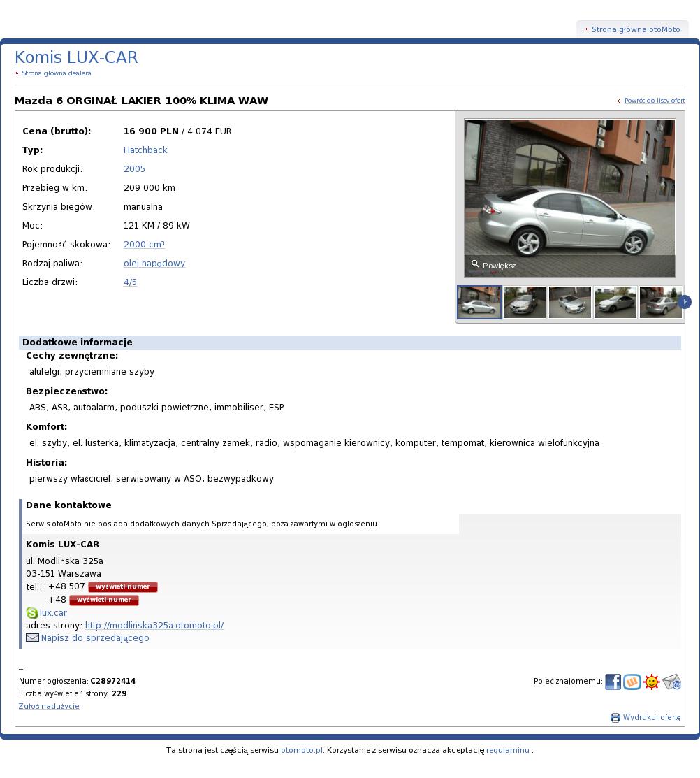Click Wydrukuj ofertę link
This screenshot has width=700, height=778.
(651, 717)
